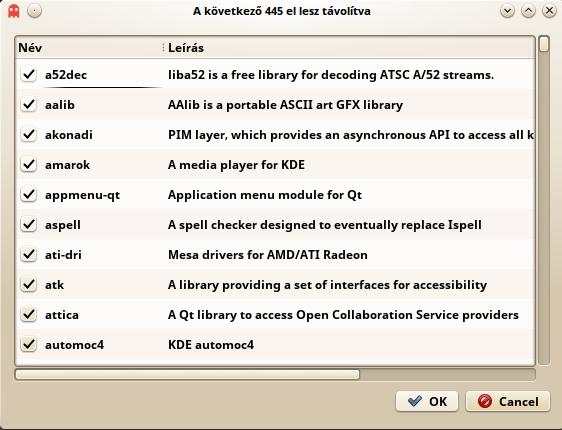Viewport: 562px width, 430px height.
Task: Click description 'KDE automoc4'
Action: point(211,345)
